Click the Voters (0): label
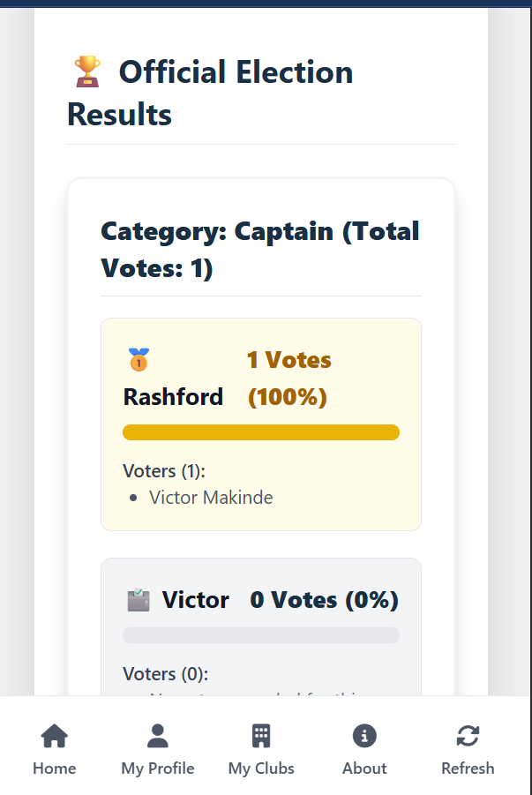 (165, 674)
